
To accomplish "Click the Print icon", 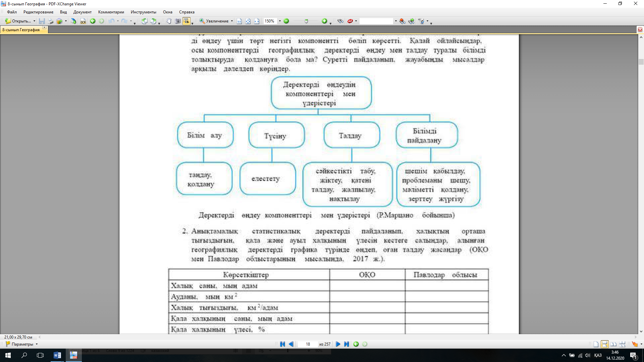I will [x=51, y=21].
